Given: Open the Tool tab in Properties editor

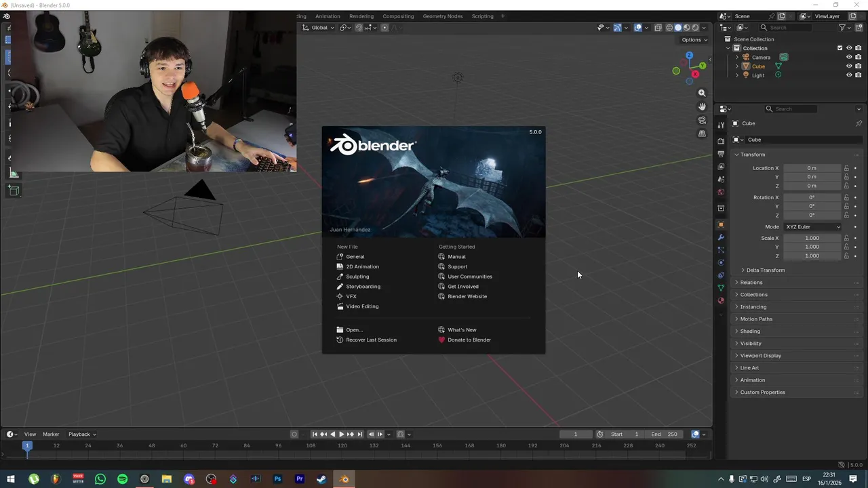Looking at the screenshot, I should pos(721,125).
